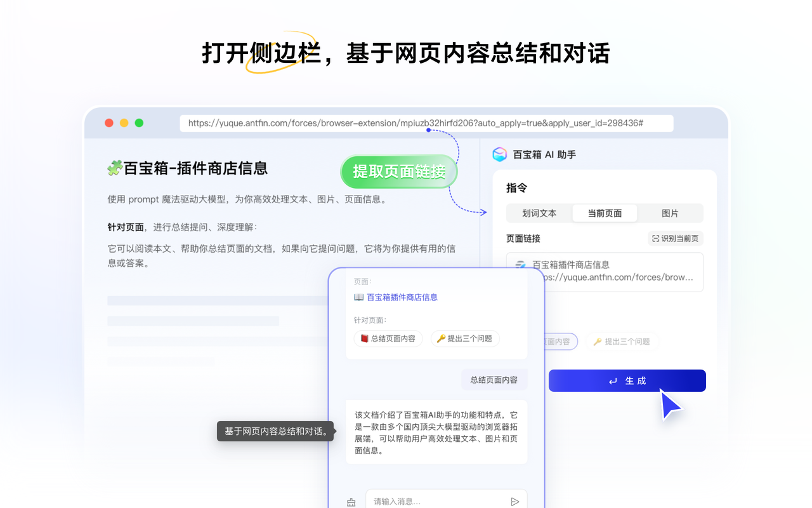Open the page link card showing yuque URL
Viewport: 812px width, 508px height.
pos(605,272)
